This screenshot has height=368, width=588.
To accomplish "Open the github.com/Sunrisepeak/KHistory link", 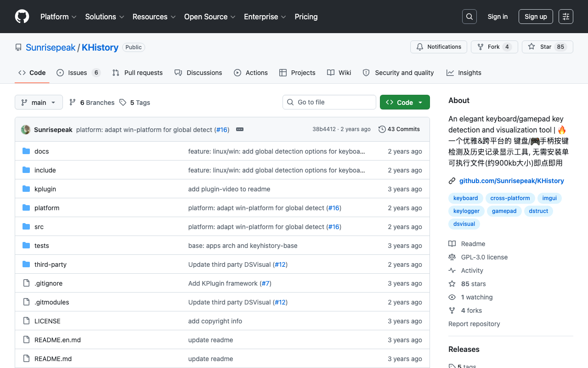I will [x=512, y=181].
